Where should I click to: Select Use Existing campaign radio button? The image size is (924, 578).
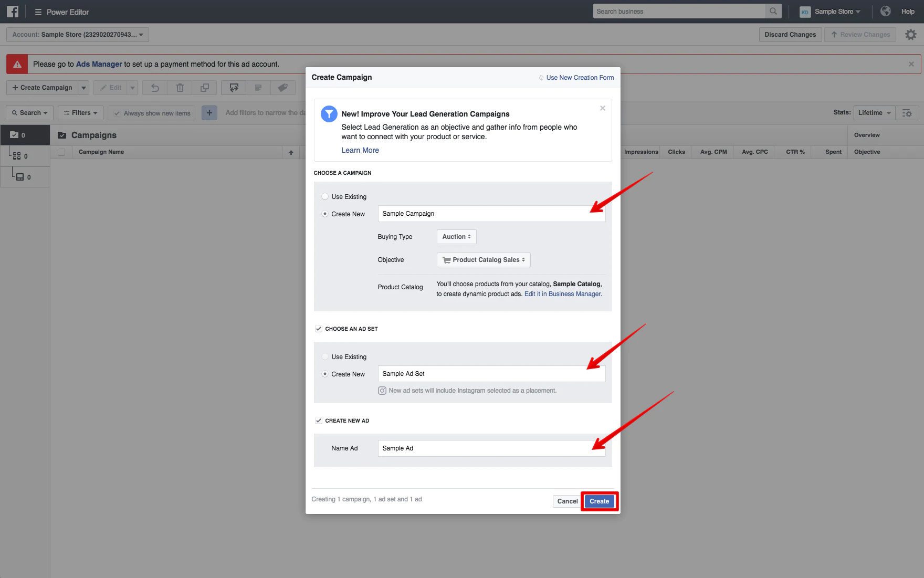[325, 196]
